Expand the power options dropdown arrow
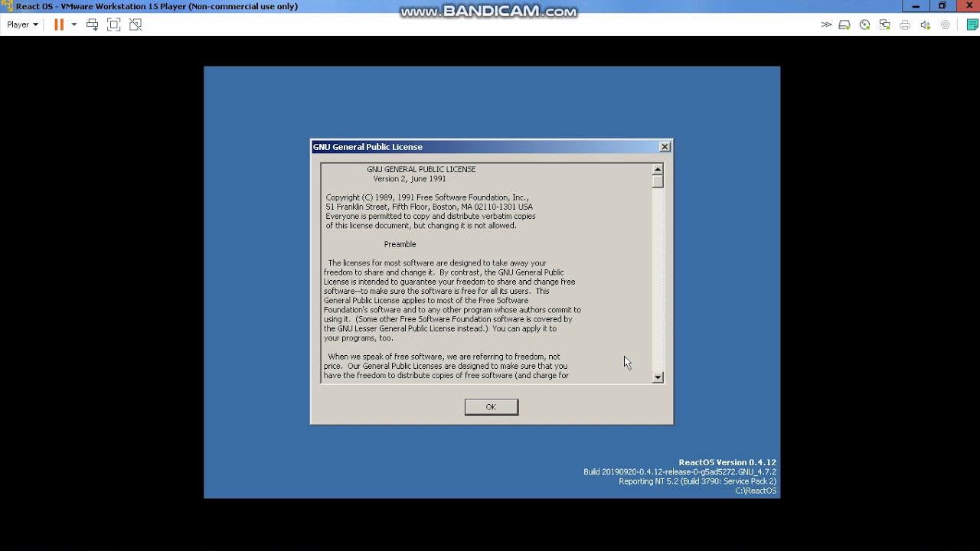The height and width of the screenshot is (551, 980). [74, 24]
